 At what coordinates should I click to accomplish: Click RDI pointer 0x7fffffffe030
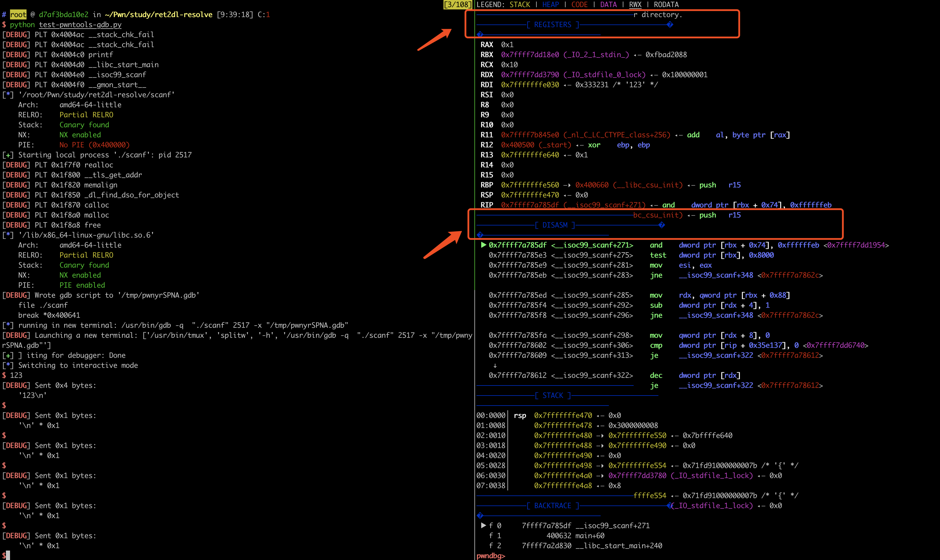pyautogui.click(x=530, y=85)
